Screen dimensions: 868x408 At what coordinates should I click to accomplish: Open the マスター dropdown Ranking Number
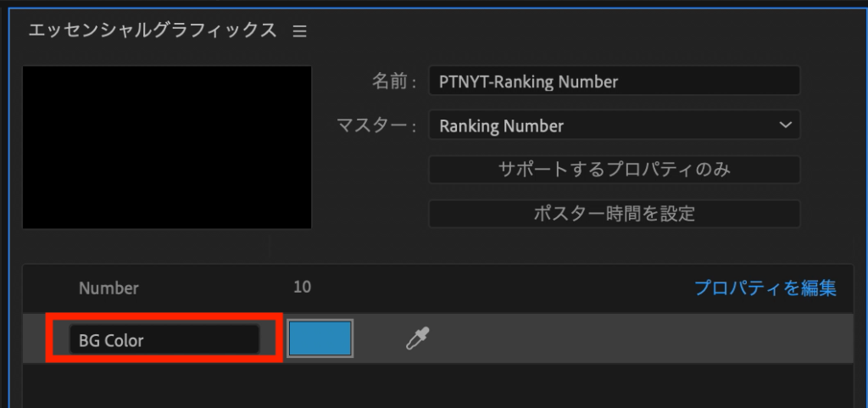point(615,126)
